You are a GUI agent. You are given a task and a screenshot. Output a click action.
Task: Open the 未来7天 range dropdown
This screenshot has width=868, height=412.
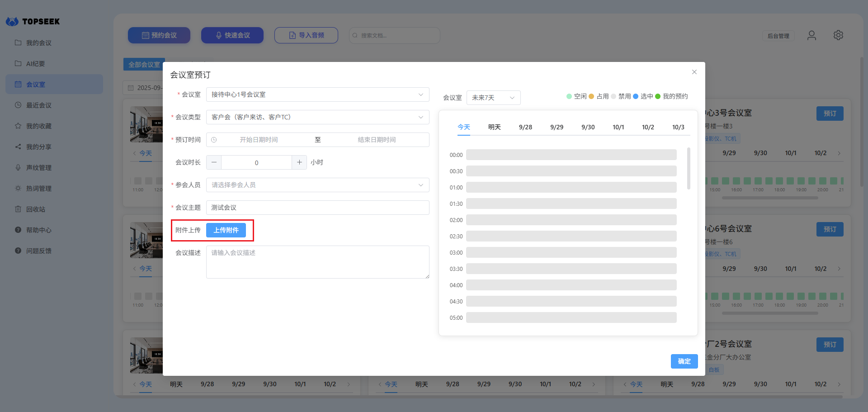pos(493,98)
